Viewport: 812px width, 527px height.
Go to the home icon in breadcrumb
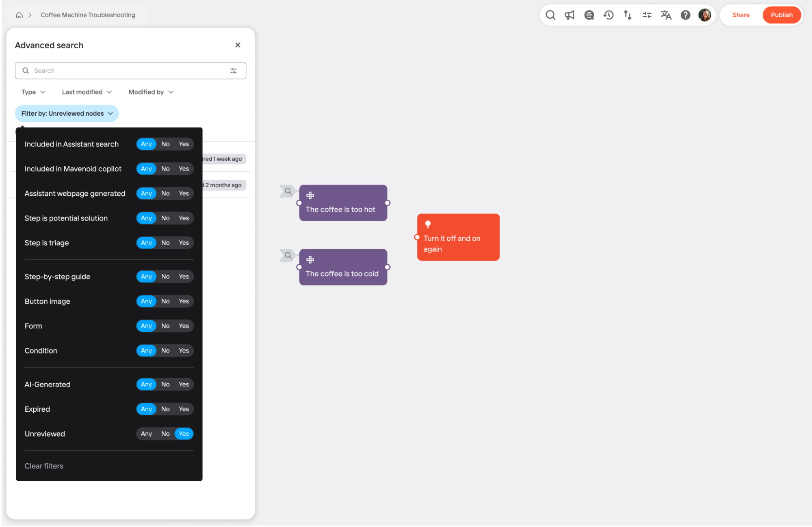click(x=19, y=15)
